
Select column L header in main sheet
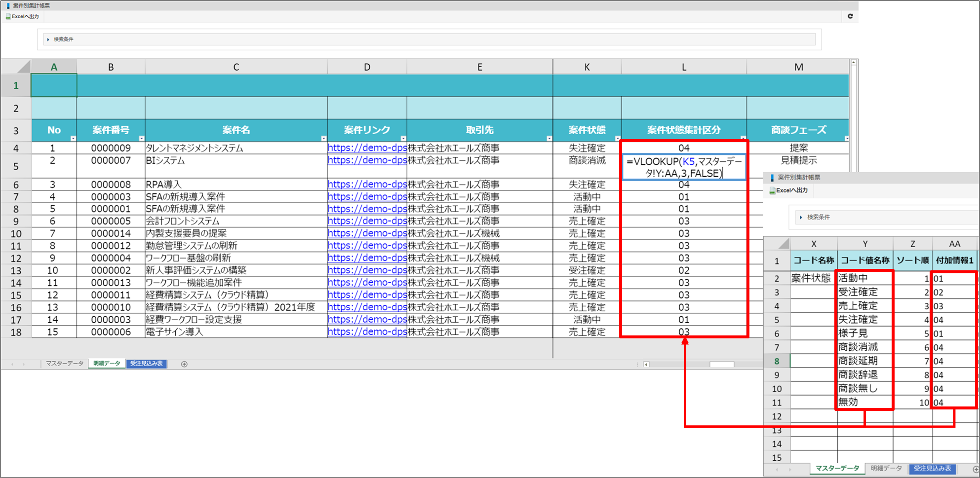(x=684, y=67)
